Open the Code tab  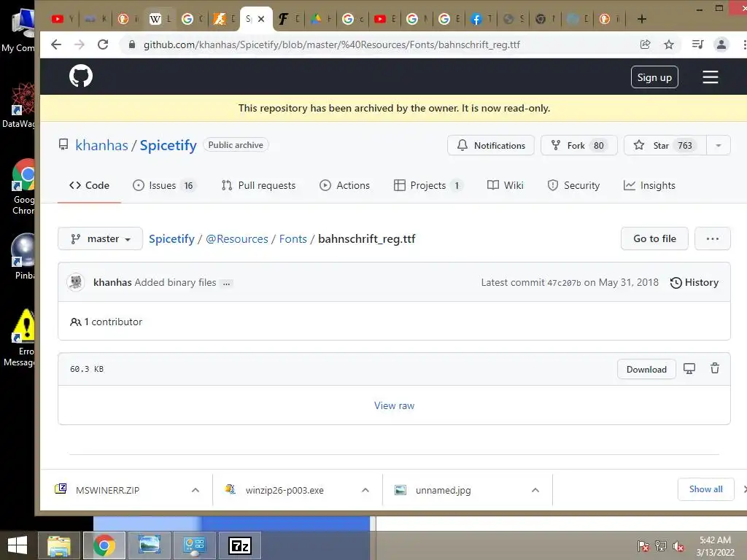[x=89, y=185]
